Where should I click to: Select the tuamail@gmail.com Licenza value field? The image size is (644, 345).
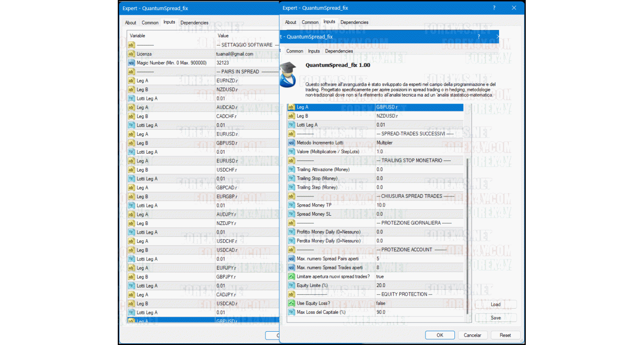click(246, 54)
